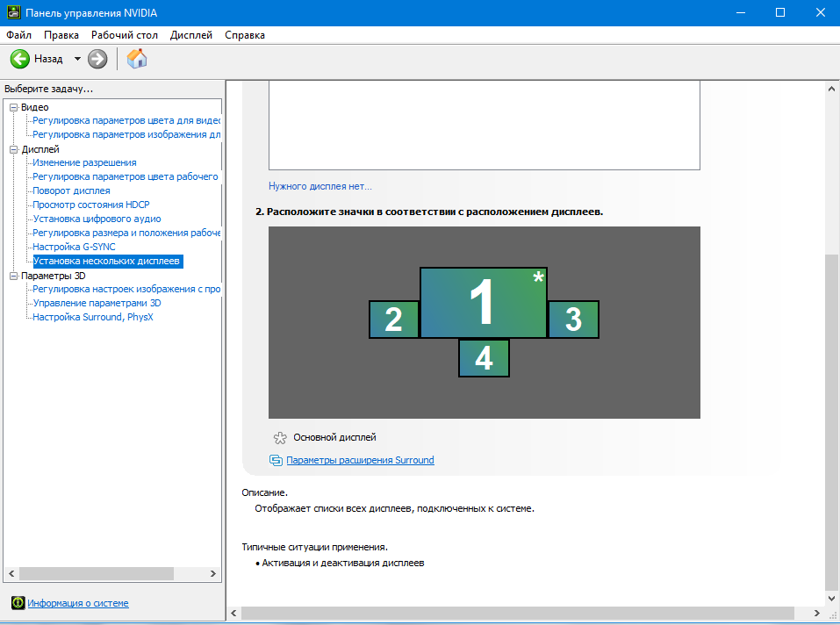840x625 pixels.
Task: Click the main panel scroll down arrow
Action: (x=831, y=598)
